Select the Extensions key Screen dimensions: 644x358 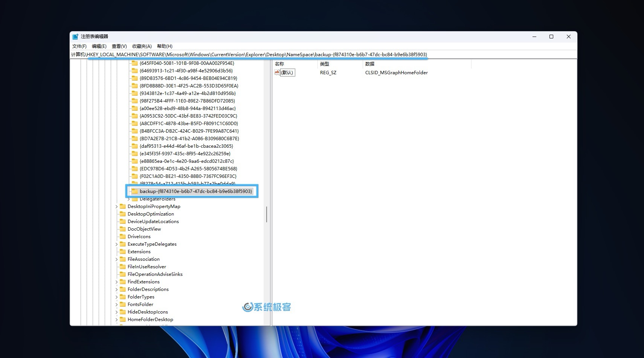pos(139,252)
